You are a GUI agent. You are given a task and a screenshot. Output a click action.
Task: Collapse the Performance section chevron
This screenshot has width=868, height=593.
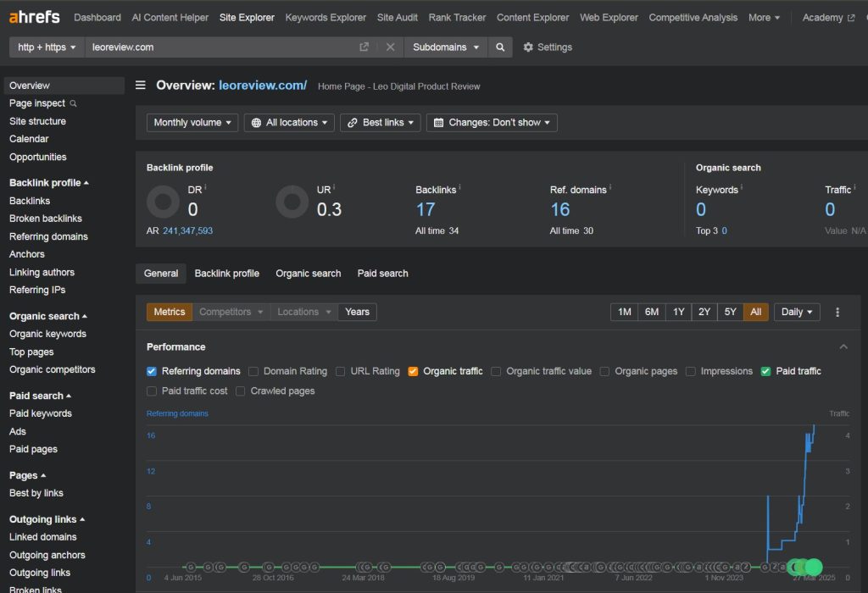pyautogui.click(x=843, y=346)
